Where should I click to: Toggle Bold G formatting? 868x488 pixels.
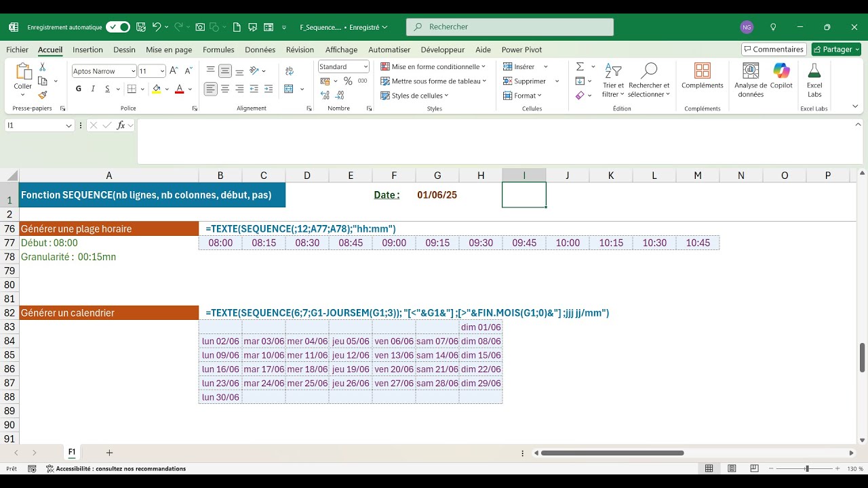[x=79, y=89]
